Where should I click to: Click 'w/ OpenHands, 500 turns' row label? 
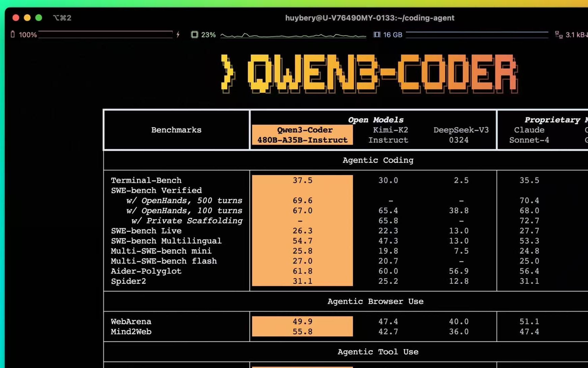click(184, 200)
